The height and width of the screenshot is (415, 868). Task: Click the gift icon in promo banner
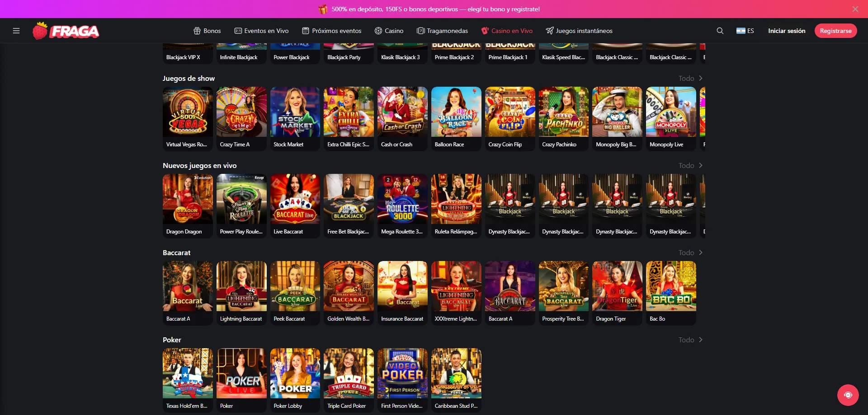(x=323, y=9)
